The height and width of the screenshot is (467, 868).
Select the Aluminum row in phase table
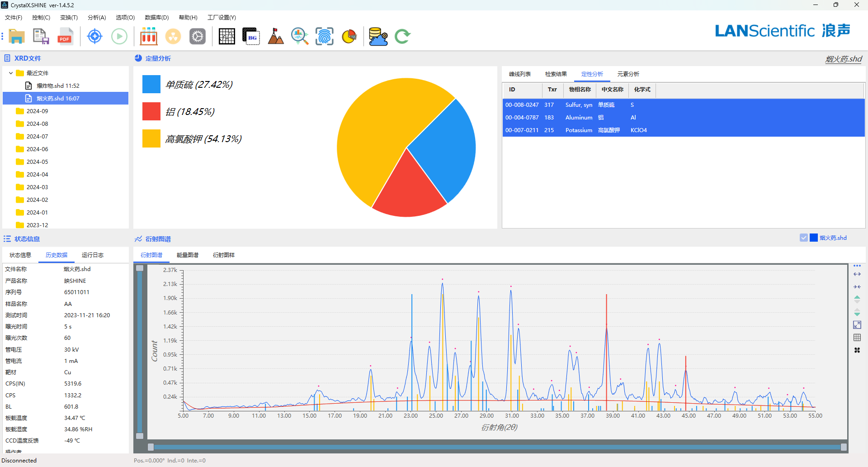pyautogui.click(x=579, y=117)
